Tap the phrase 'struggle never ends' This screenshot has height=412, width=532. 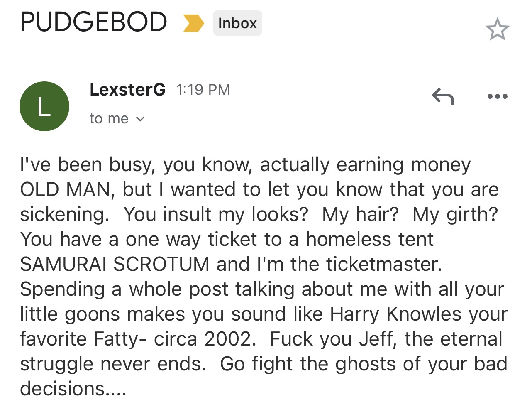[113, 364]
